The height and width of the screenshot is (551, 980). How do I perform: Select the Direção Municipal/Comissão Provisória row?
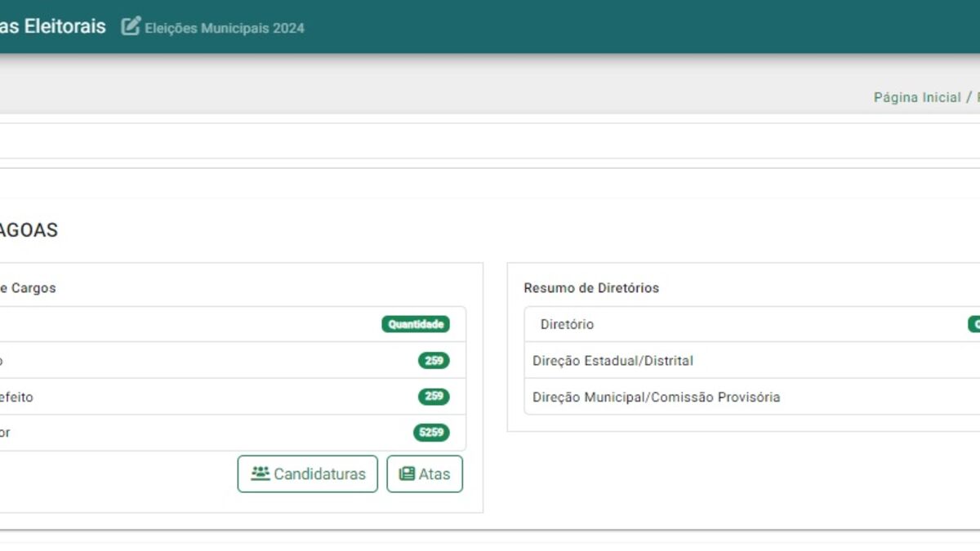[x=656, y=397]
